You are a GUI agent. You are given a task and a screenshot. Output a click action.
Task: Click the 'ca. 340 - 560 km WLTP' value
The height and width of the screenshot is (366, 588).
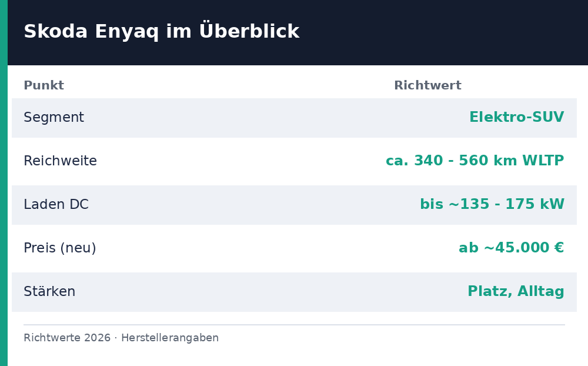click(x=475, y=161)
